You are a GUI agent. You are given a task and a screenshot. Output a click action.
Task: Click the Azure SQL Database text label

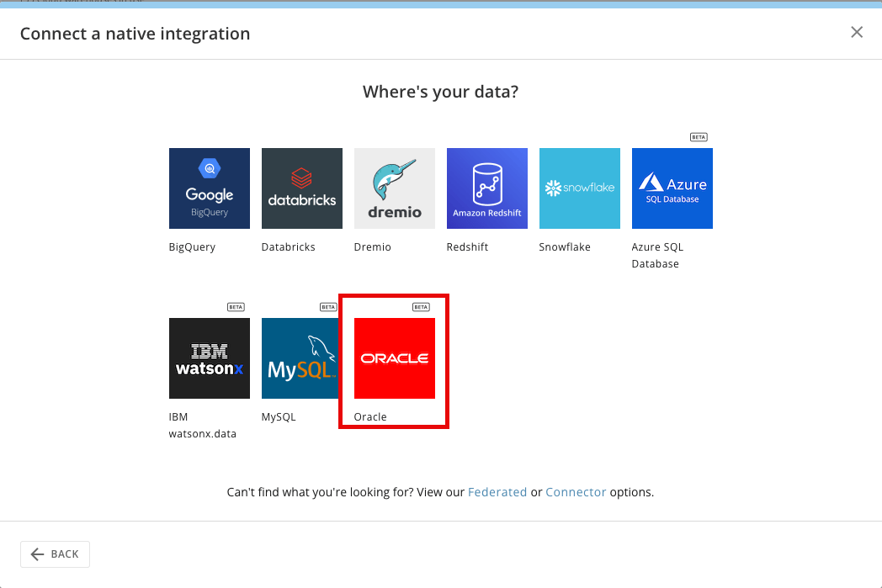pyautogui.click(x=657, y=255)
